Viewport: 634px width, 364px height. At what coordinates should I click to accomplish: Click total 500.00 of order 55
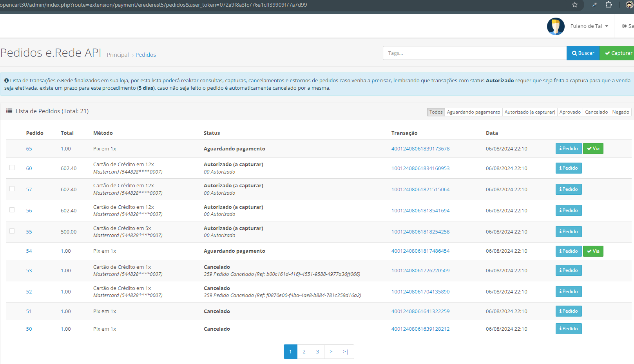pos(69,232)
